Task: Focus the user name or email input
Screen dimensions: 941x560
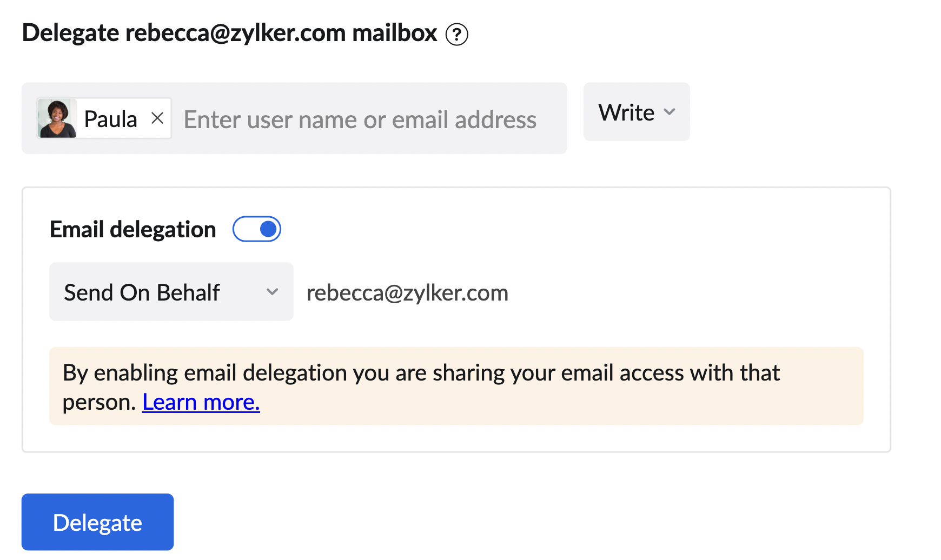Action: point(360,119)
